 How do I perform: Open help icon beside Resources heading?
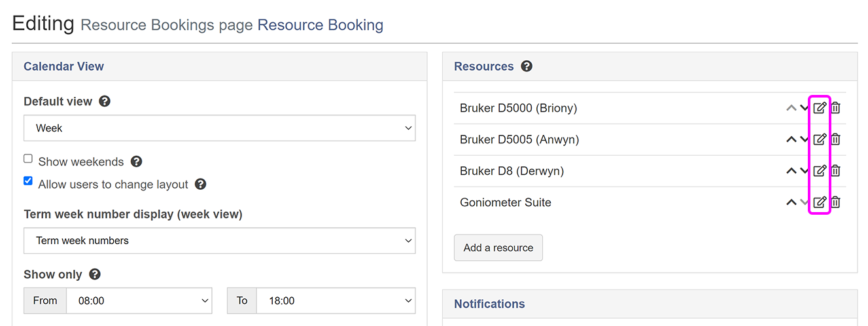527,66
